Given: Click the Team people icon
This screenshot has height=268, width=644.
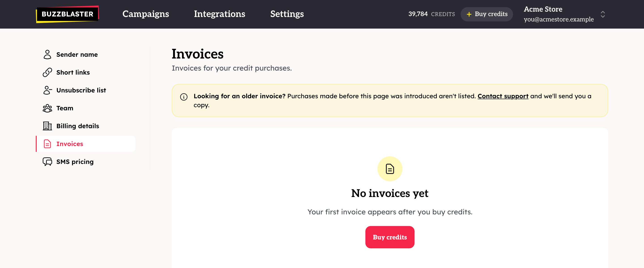Looking at the screenshot, I should click(47, 108).
